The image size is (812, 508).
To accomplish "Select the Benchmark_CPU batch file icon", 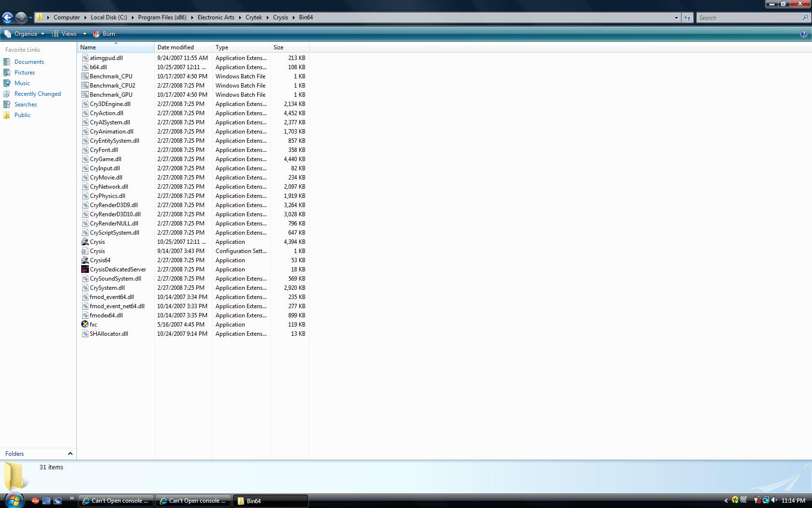I will pyautogui.click(x=85, y=76).
